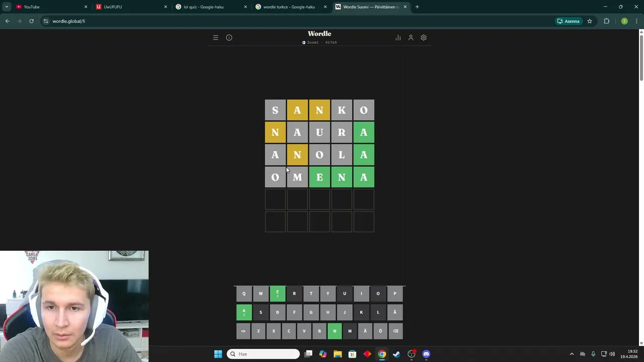The height and width of the screenshot is (362, 644).
Task: Reload the page in Chrome
Action: (x=31, y=21)
